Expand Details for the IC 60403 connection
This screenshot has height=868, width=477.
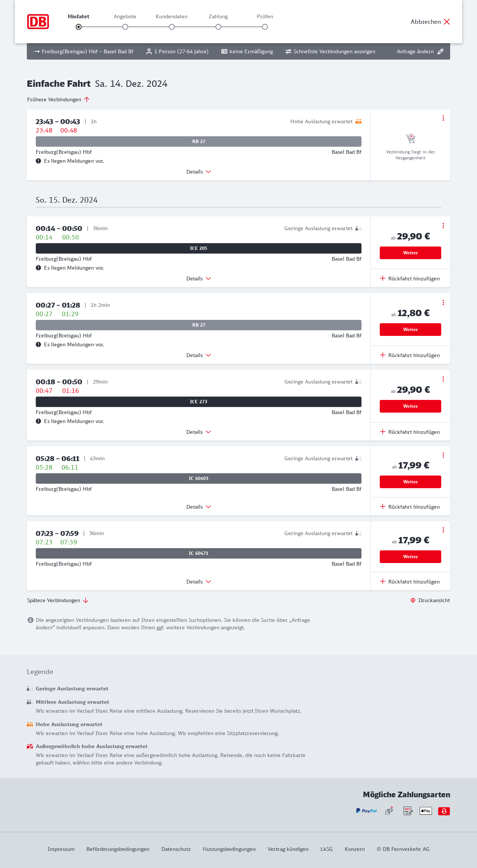[199, 507]
